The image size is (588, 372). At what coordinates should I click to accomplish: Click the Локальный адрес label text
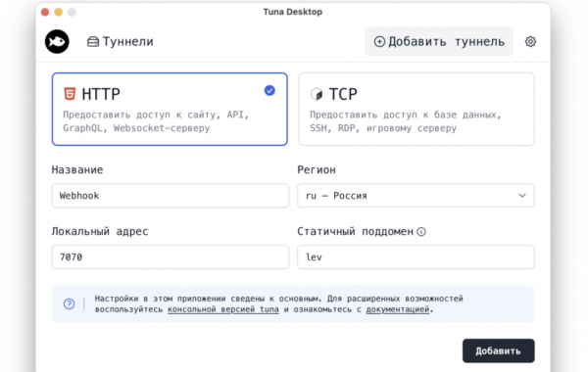click(x=100, y=231)
